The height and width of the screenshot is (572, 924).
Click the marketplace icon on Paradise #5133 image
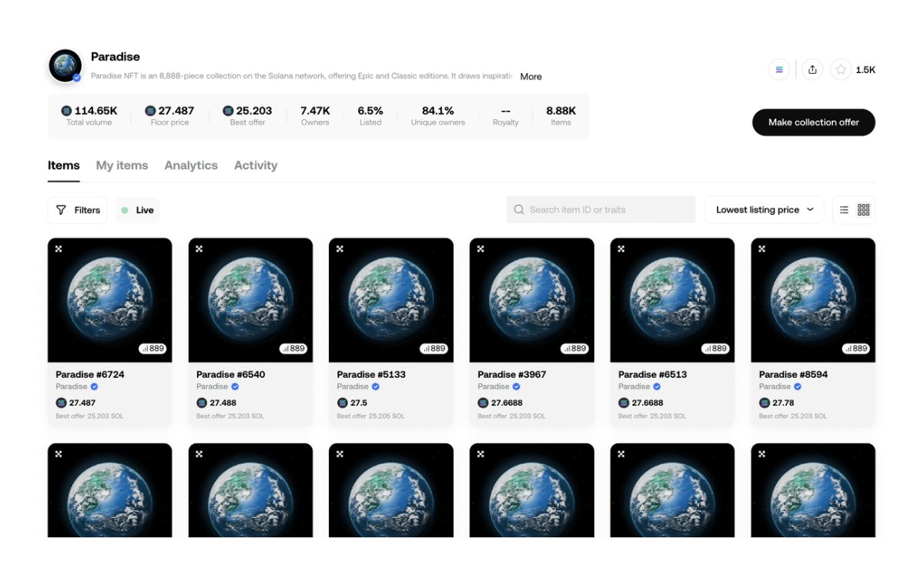[x=340, y=249]
